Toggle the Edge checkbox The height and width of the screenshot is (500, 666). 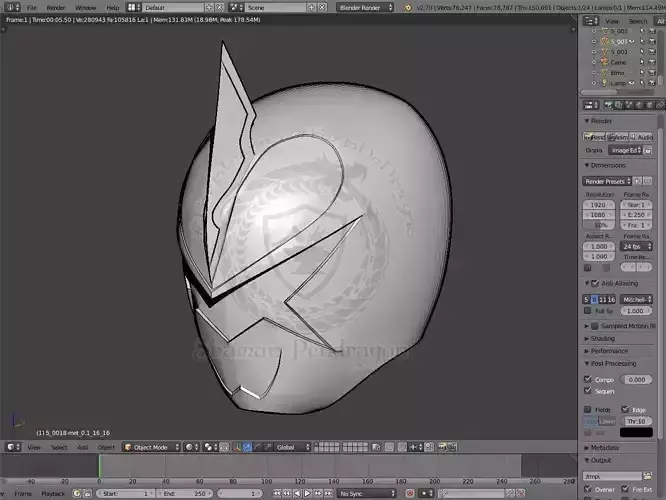click(x=625, y=409)
